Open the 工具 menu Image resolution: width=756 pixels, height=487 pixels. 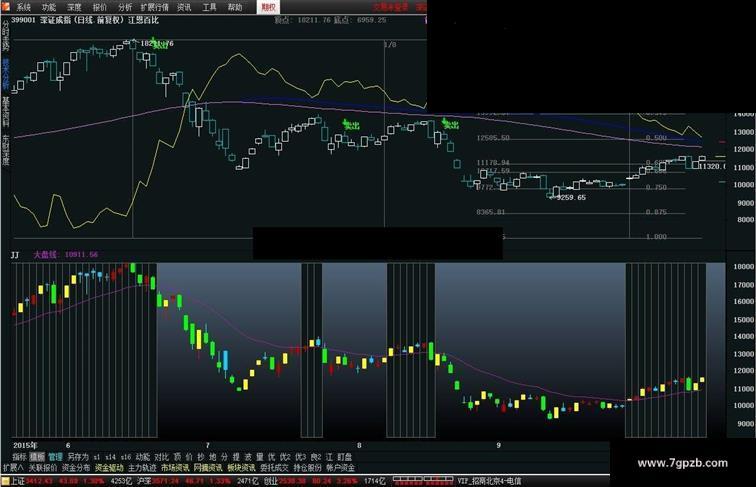tap(209, 7)
